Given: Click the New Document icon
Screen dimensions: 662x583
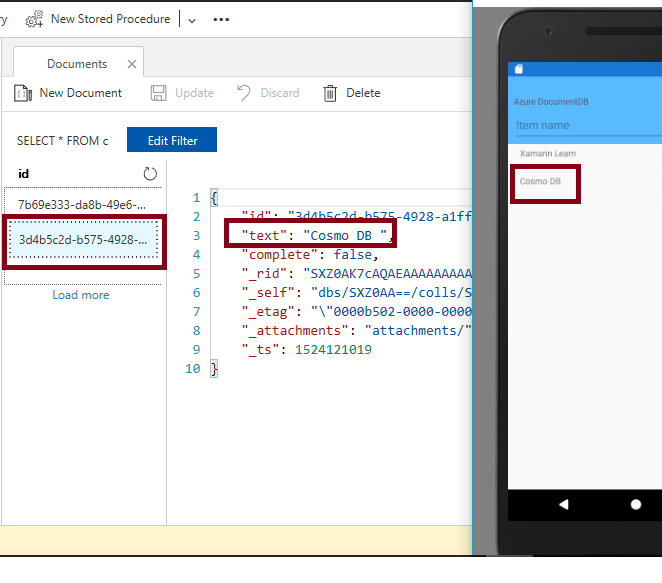Looking at the screenshot, I should tap(23, 93).
